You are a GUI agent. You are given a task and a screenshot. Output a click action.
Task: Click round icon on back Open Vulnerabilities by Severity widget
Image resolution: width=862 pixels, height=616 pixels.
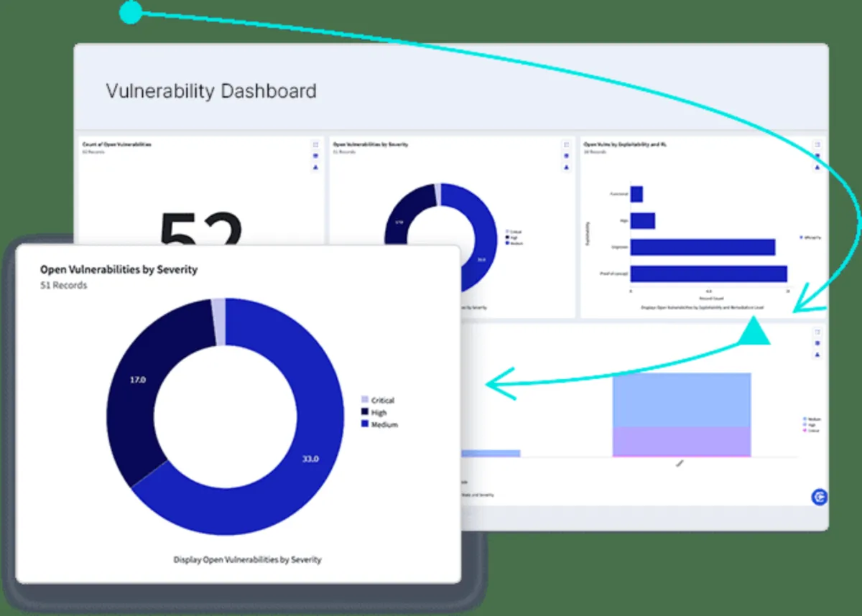click(x=566, y=156)
